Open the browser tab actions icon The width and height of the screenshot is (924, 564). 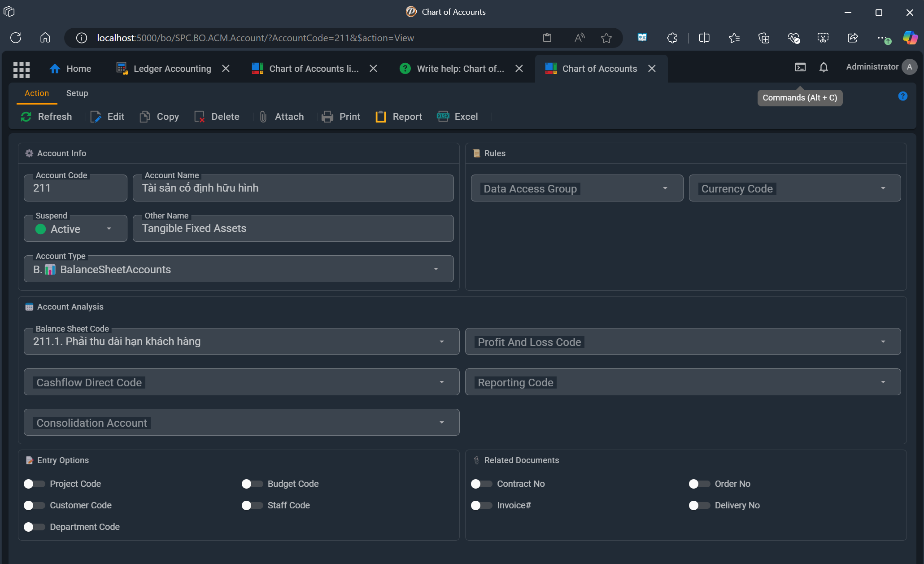[9, 12]
